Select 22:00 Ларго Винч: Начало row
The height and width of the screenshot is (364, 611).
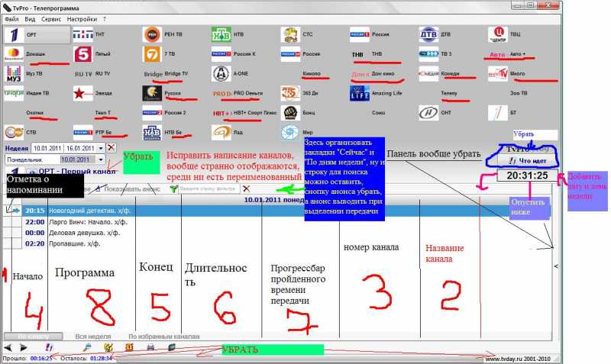(x=277, y=222)
